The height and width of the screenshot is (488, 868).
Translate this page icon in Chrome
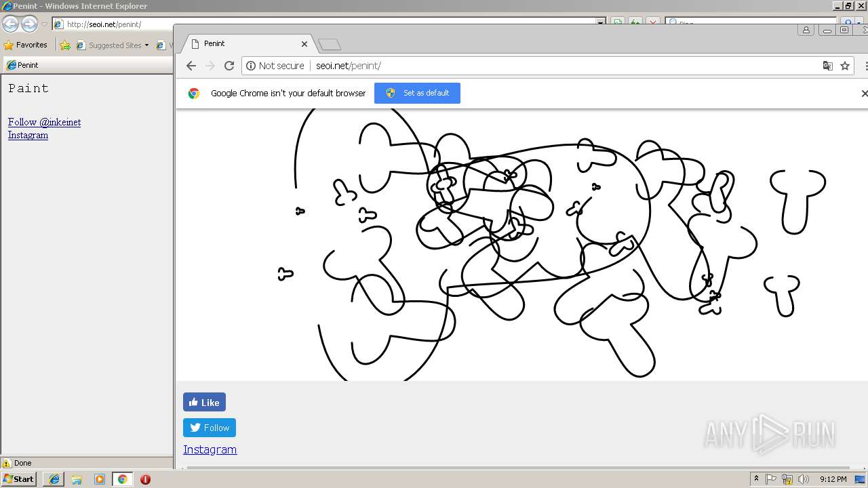tap(827, 66)
